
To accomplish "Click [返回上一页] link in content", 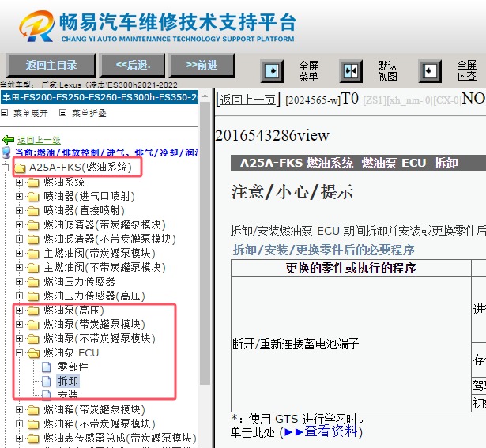I will tap(248, 100).
